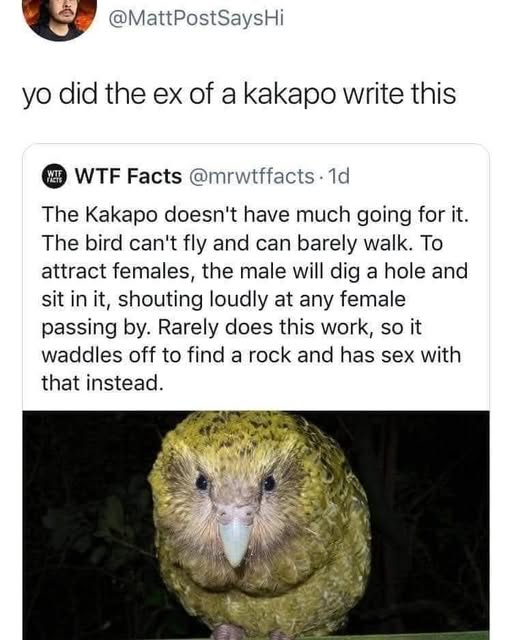Image resolution: width=512 pixels, height=640 pixels.
Task: Open the quoted tweet's 1d timestamp
Action: point(339,176)
